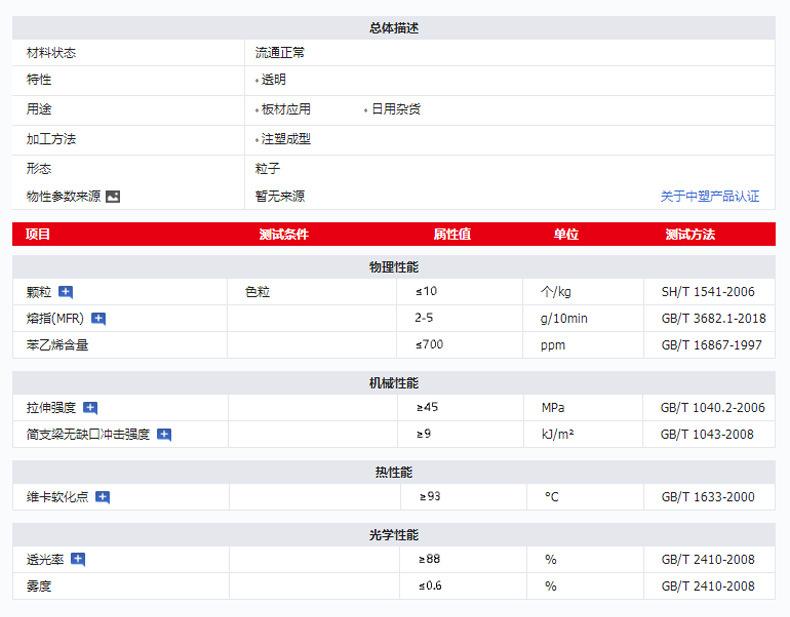Select the 属性值 column header
The height and width of the screenshot is (617, 790).
tap(451, 235)
